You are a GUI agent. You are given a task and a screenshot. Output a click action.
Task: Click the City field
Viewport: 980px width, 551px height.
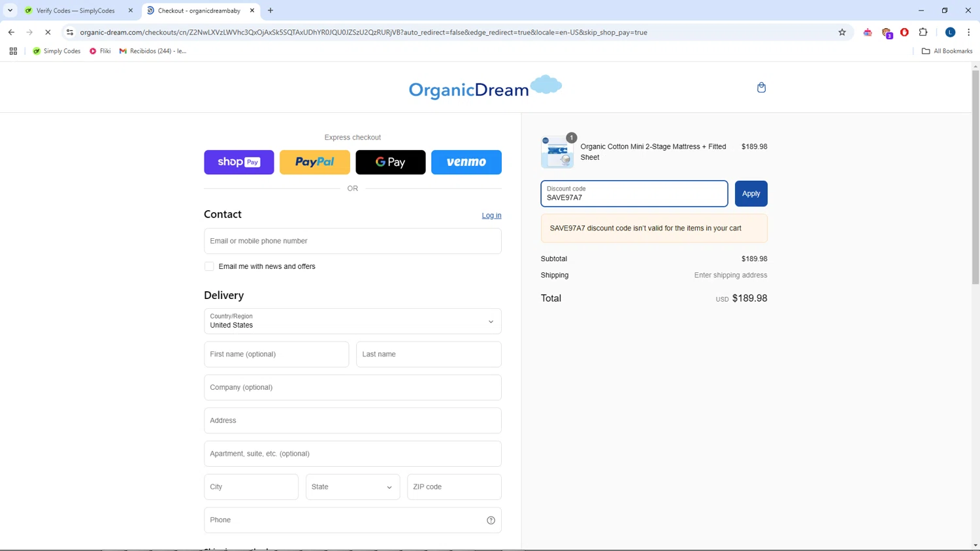251,487
